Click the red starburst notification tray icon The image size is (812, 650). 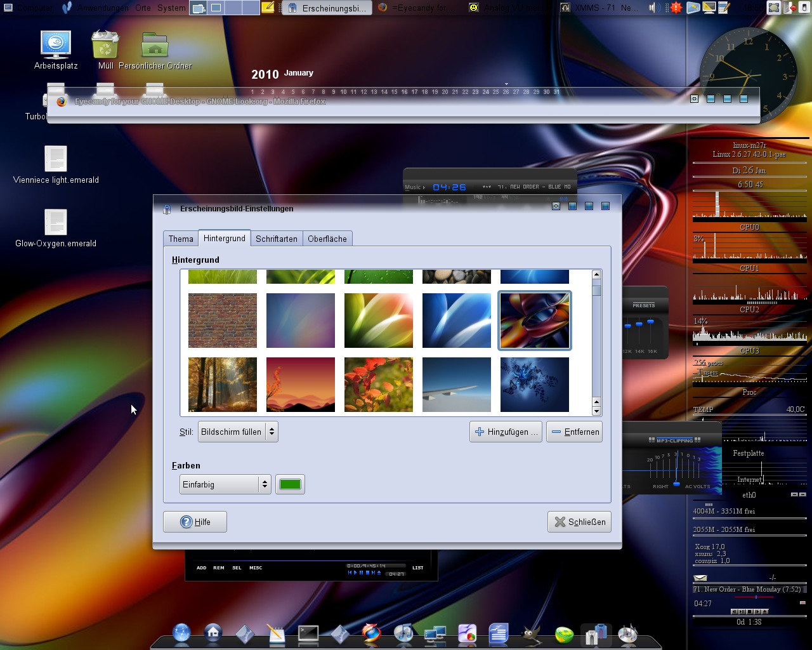(676, 8)
